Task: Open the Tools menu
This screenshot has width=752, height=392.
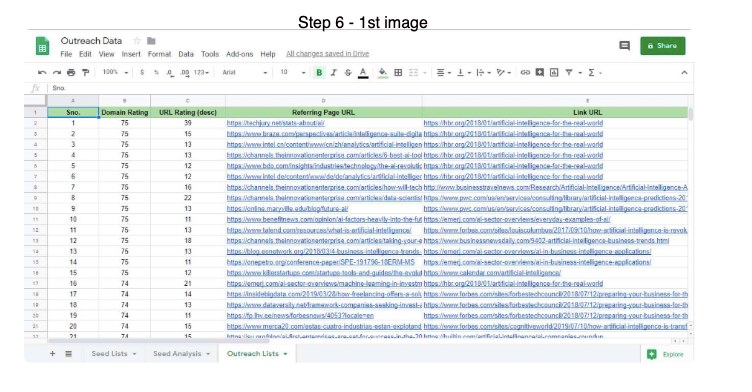Action: click(210, 54)
